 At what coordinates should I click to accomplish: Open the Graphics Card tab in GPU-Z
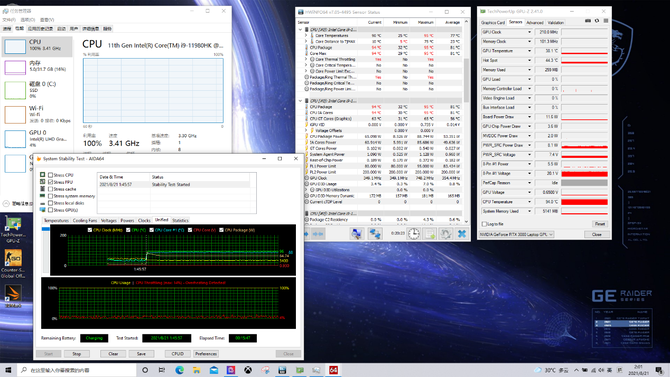pyautogui.click(x=493, y=23)
